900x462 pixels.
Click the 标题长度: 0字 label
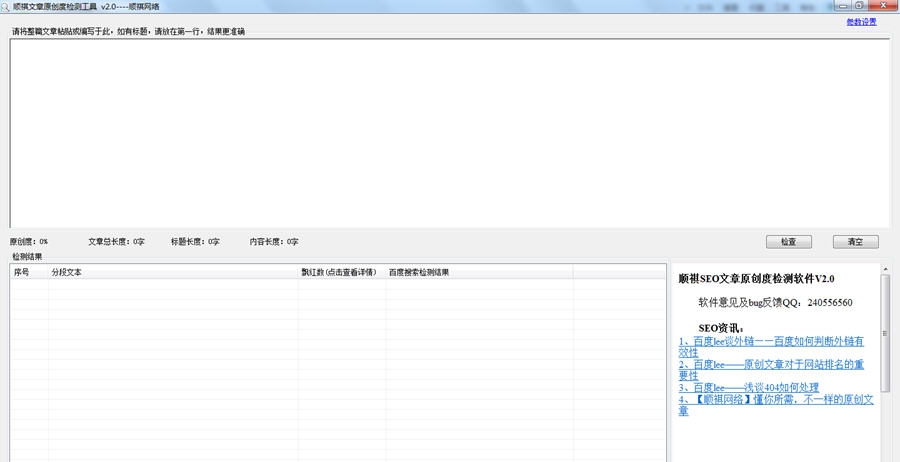195,242
